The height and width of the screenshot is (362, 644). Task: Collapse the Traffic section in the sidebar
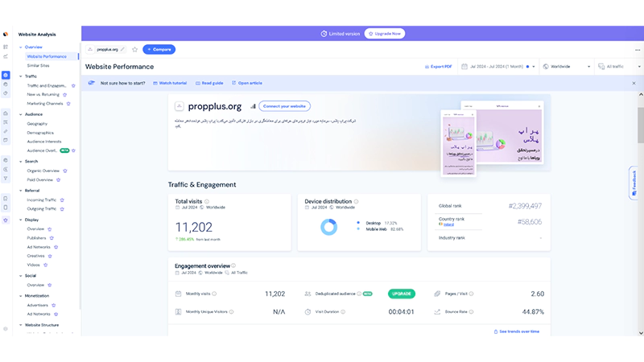pos(21,76)
